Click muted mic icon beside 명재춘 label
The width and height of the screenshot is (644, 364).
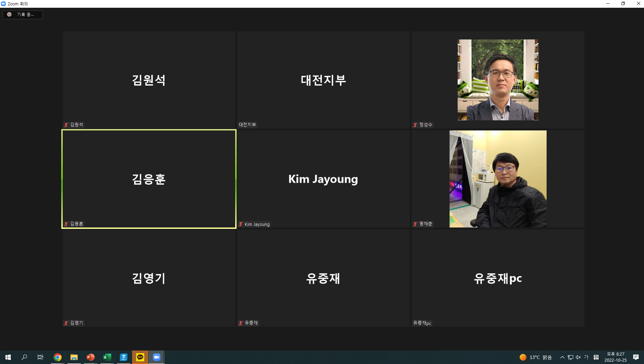click(x=415, y=224)
